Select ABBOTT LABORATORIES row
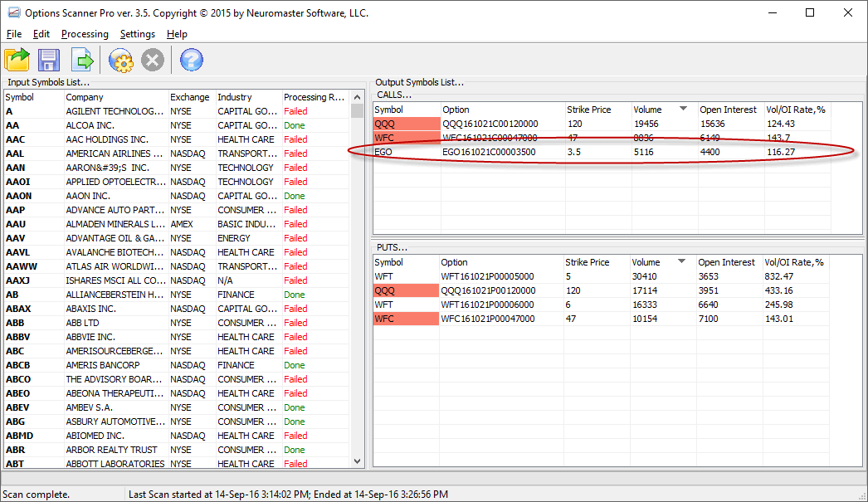 coord(176,464)
